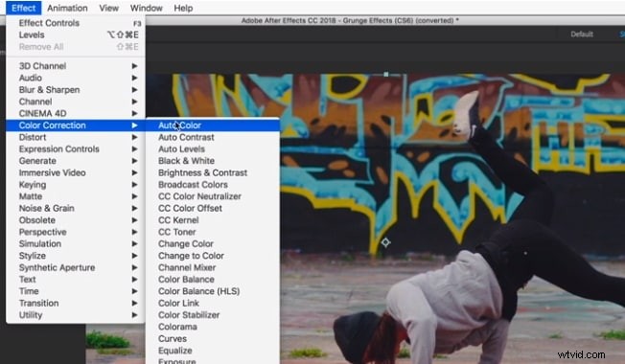
Task: Apply the Black & White effect
Action: tap(213, 161)
